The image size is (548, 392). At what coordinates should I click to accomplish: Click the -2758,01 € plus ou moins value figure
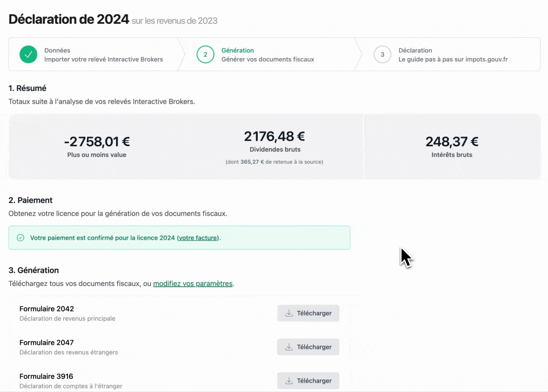click(x=97, y=142)
